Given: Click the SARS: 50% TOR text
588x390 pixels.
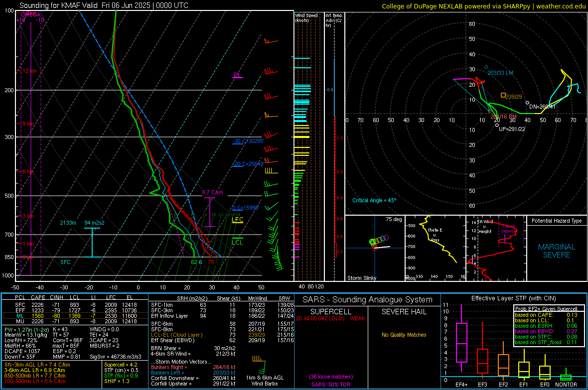Looking at the screenshot, I should coord(331,385).
